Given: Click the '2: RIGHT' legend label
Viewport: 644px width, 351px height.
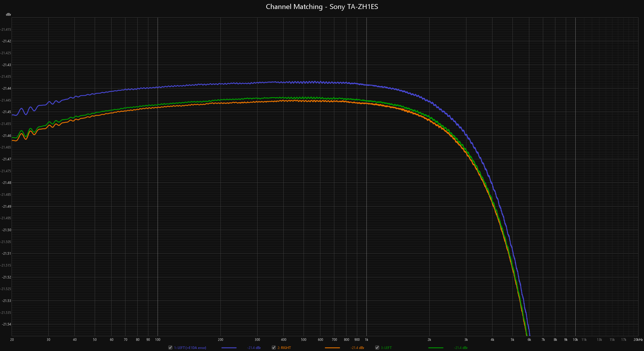Looking at the screenshot, I should click(x=284, y=348).
